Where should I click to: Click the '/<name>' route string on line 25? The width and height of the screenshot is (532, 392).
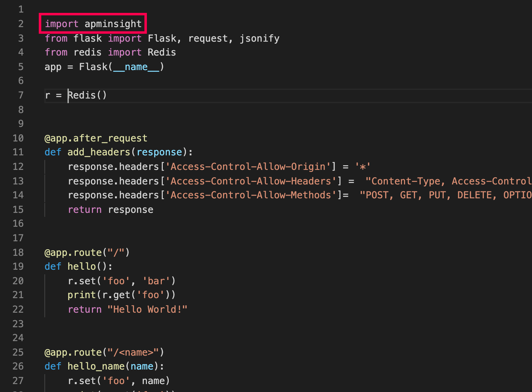click(x=133, y=352)
